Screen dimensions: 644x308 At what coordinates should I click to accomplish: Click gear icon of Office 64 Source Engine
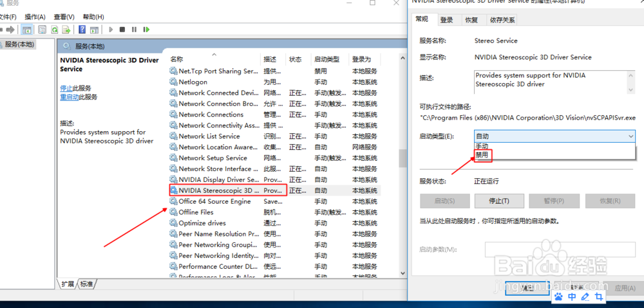(x=173, y=201)
